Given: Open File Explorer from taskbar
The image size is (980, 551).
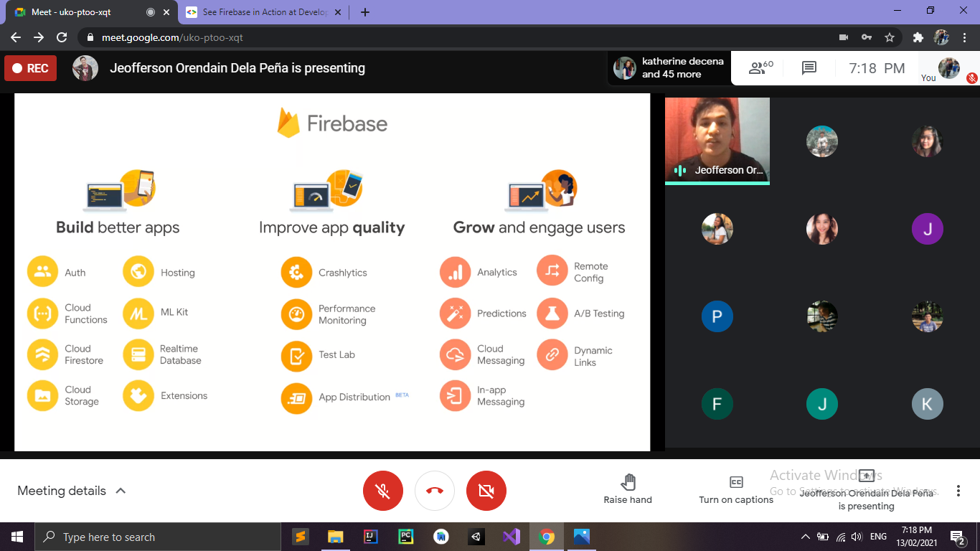Looking at the screenshot, I should click(335, 537).
